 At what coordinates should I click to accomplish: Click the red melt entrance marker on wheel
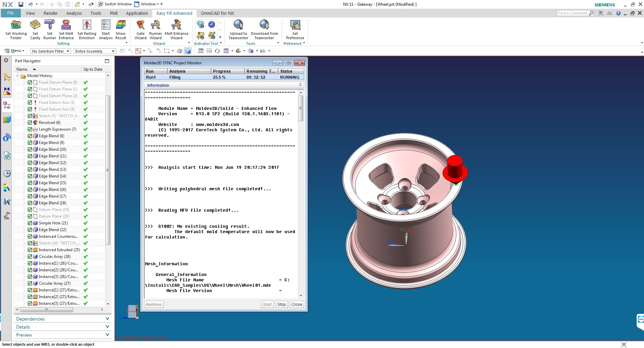click(455, 169)
